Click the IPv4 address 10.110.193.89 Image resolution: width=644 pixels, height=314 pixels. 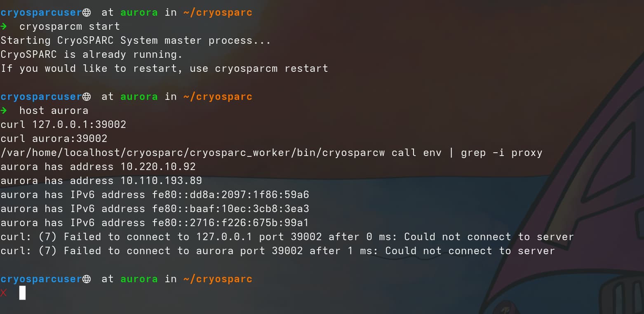(x=161, y=181)
